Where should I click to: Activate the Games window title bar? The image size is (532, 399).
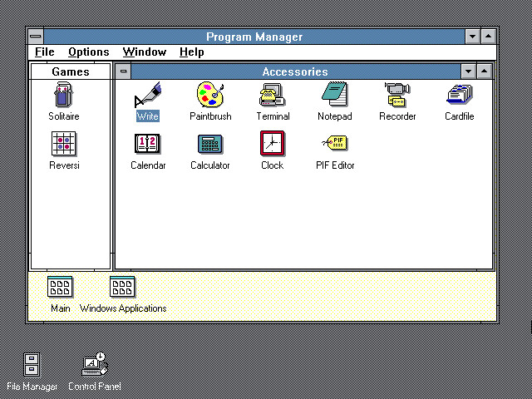click(71, 71)
